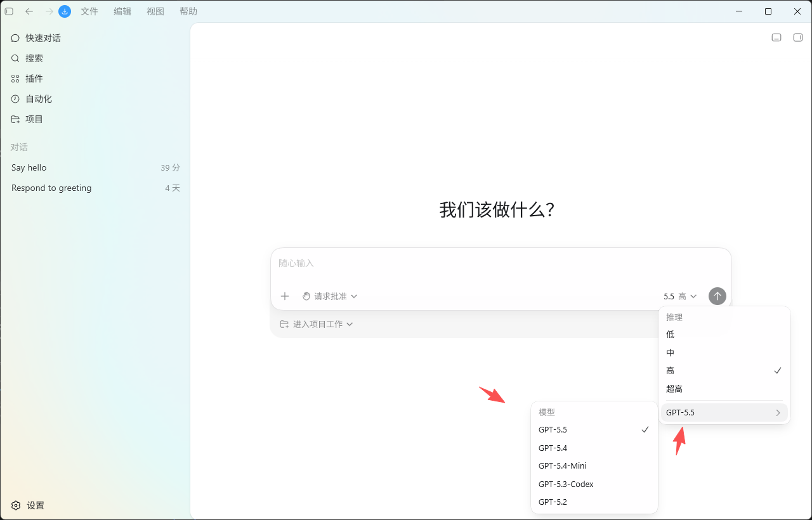The image size is (812, 520).
Task: Select 低 reasoning level
Action: click(724, 334)
